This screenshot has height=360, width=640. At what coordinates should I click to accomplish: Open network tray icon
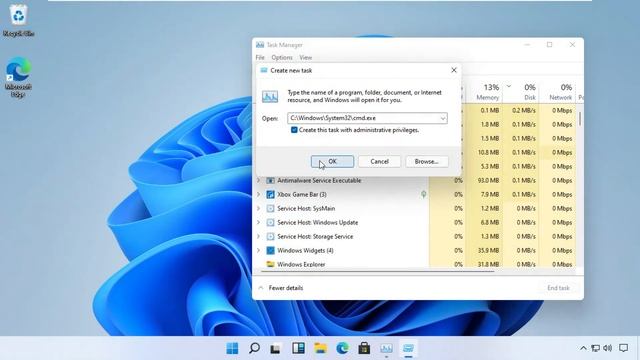pos(596,348)
